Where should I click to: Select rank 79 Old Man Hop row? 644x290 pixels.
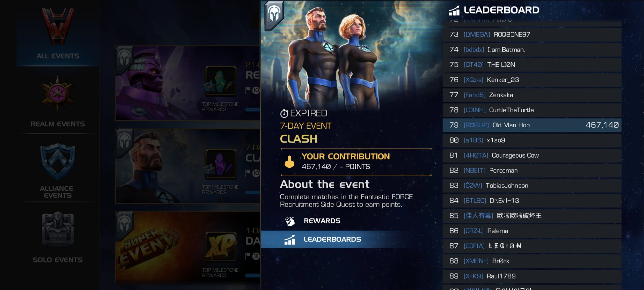[x=532, y=125]
